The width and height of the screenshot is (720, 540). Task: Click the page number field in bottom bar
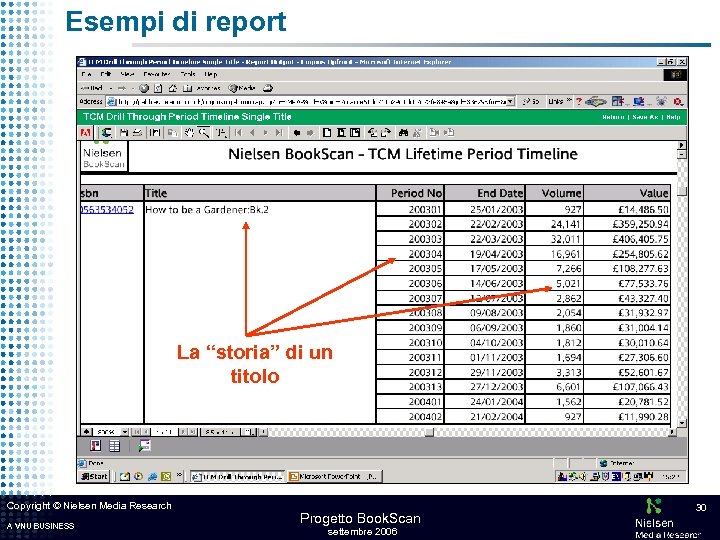(x=164, y=432)
